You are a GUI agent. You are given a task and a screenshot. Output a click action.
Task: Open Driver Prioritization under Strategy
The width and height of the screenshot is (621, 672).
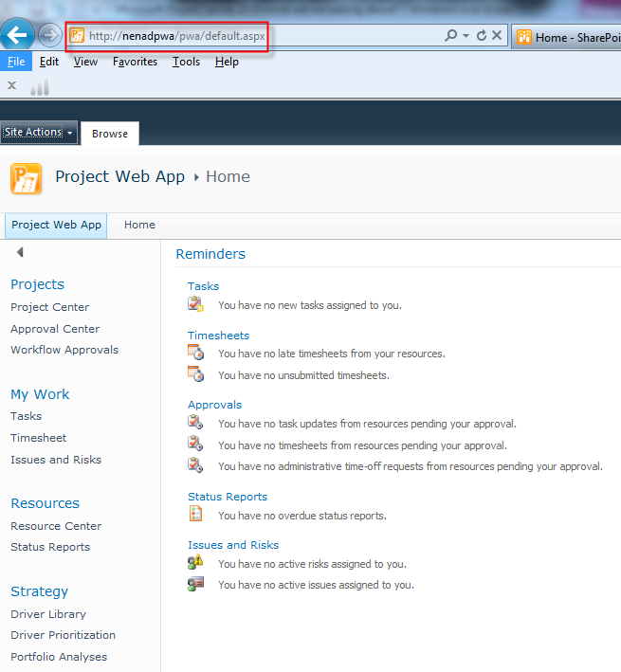click(x=63, y=635)
